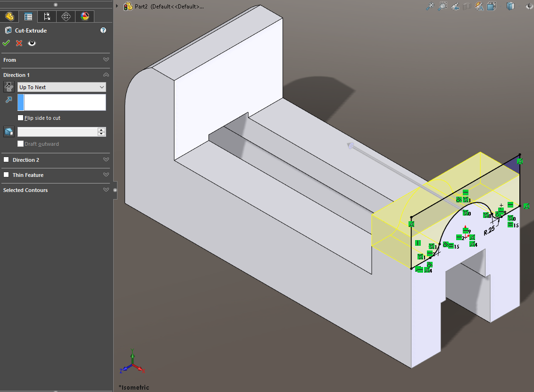Check the Direction 2 checkbox
Image resolution: width=534 pixels, height=392 pixels.
[7, 160]
